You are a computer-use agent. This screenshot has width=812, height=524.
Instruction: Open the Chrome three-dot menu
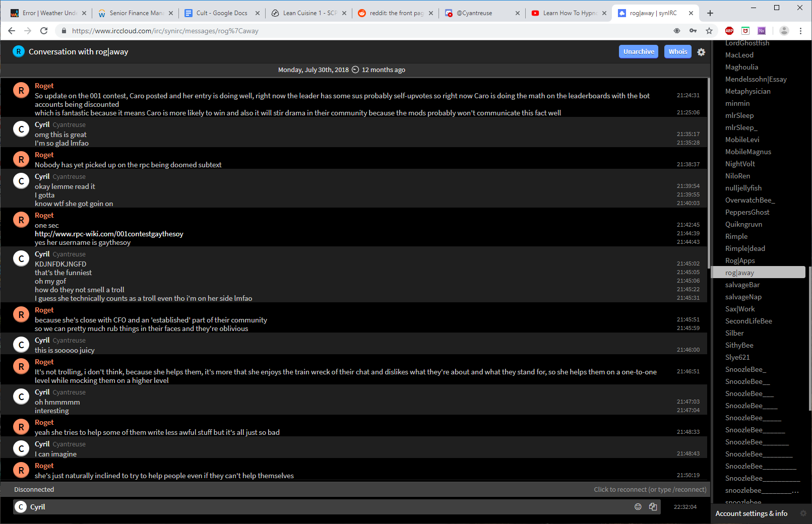(x=800, y=31)
